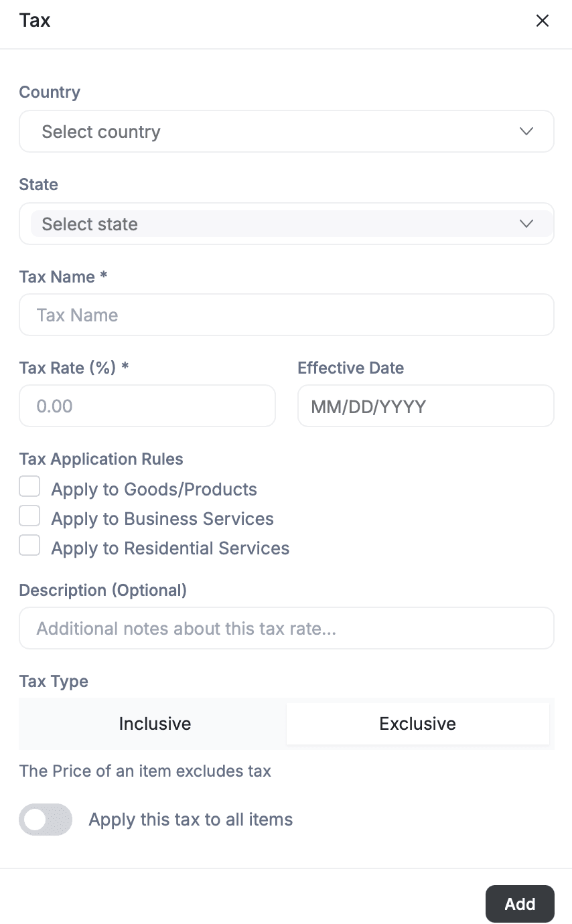
Task: Click the toggle switch knob
Action: (x=35, y=820)
